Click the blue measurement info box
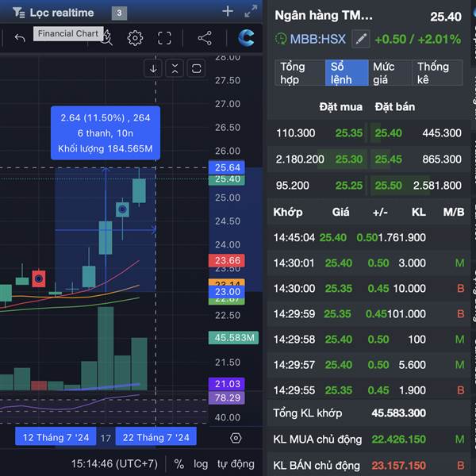This screenshot has width=476, height=476. tap(106, 133)
